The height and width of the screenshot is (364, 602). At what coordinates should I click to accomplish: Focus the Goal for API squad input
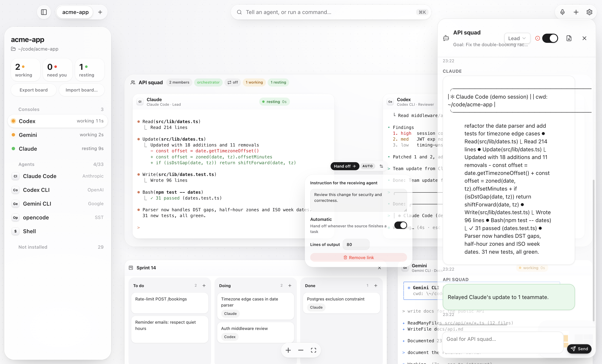[x=503, y=342]
